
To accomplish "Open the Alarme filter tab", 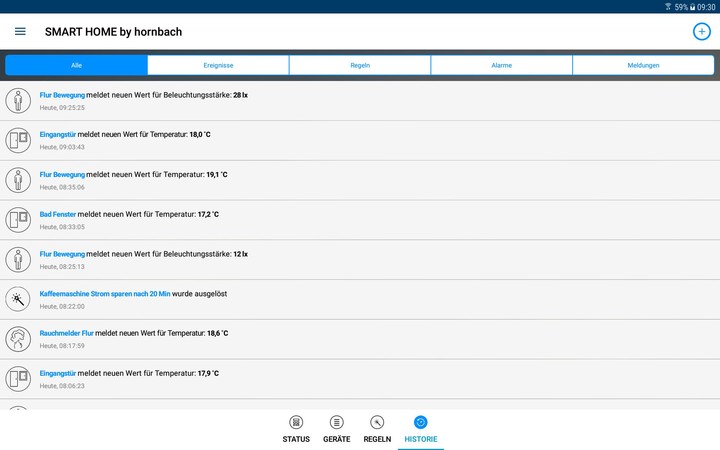I will tap(501, 65).
